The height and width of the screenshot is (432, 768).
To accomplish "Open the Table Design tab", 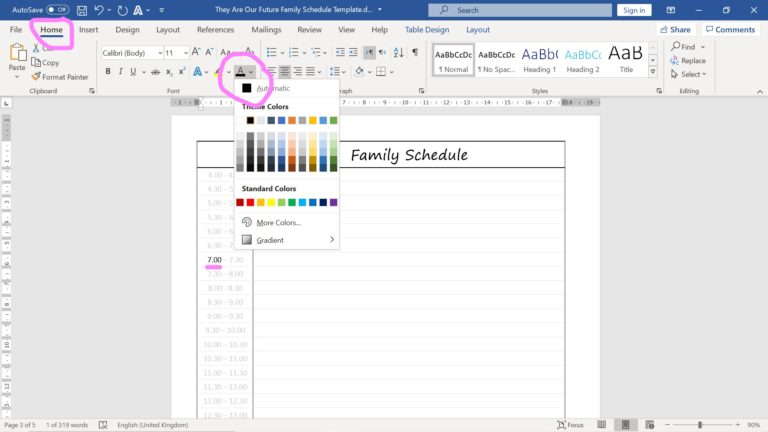I will pos(427,30).
